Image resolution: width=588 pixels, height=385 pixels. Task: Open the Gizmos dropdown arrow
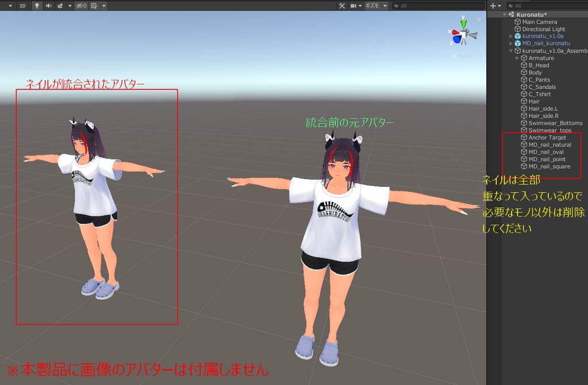[x=385, y=6]
